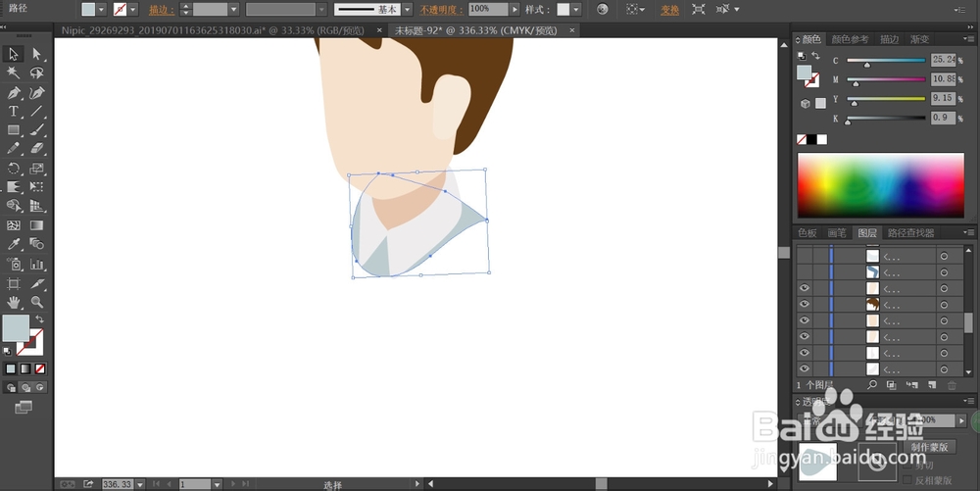Switch to the 颜色参考 panel tab
The height and width of the screenshot is (491, 980).
pyautogui.click(x=850, y=39)
